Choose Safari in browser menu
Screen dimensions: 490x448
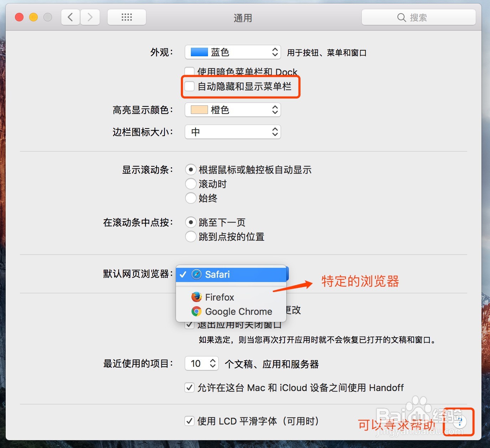(231, 275)
